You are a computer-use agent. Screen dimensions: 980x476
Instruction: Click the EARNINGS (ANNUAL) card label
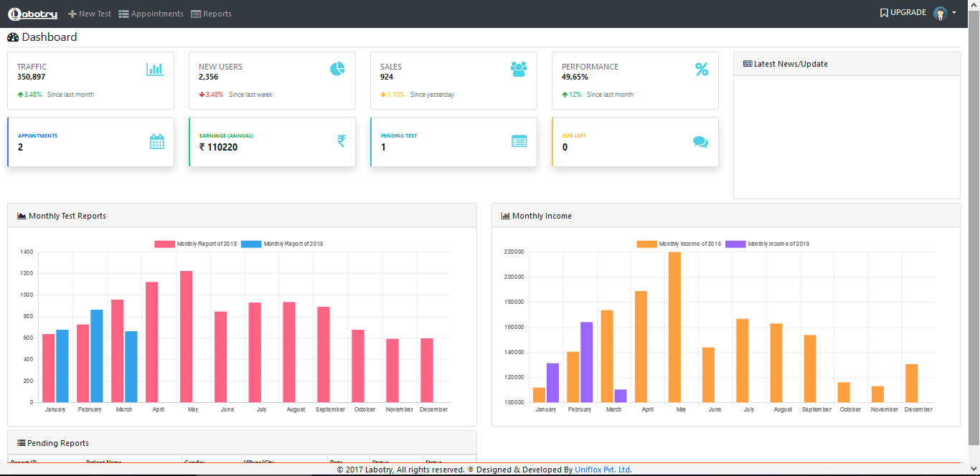pos(227,135)
